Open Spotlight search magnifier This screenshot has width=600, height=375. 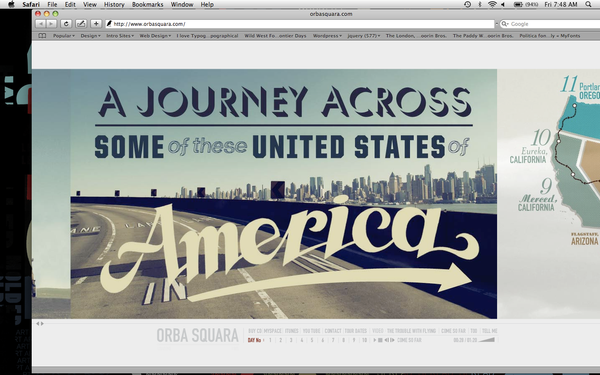pos(589,4)
